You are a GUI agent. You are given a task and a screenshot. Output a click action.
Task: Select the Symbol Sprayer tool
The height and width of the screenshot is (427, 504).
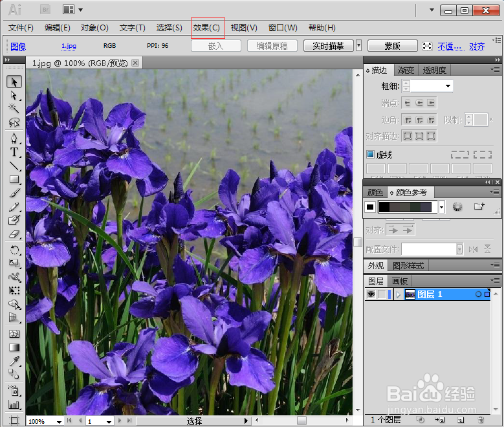coord(14,391)
